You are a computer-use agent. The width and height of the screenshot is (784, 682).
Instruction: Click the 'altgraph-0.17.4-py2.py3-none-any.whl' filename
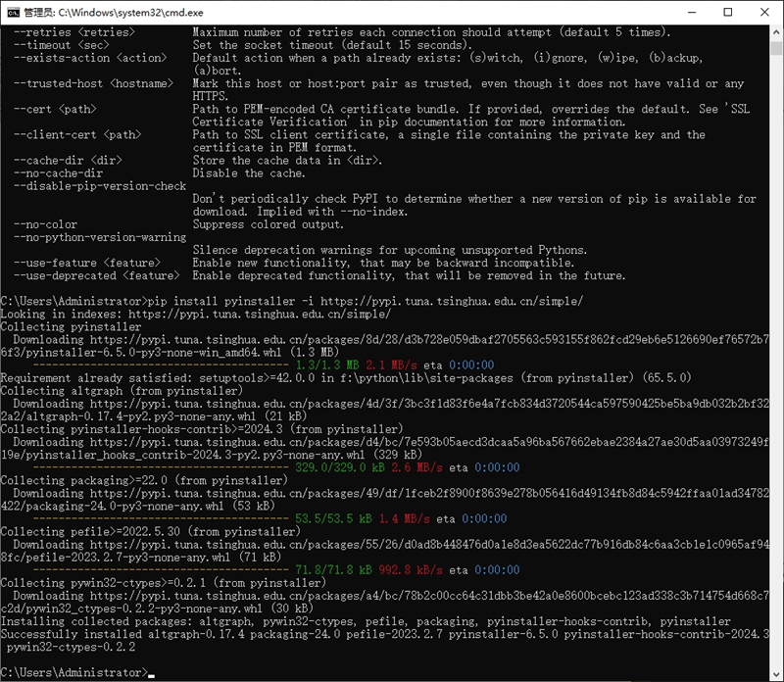pyautogui.click(x=140, y=416)
